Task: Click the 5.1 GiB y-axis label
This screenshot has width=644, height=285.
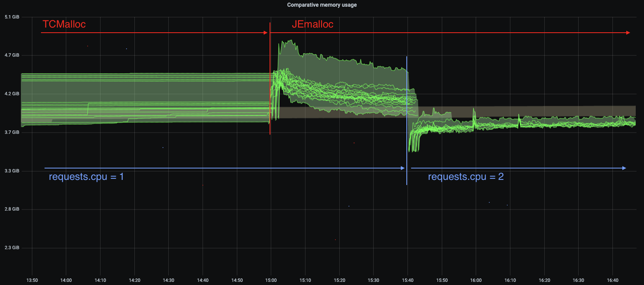Action: coord(12,17)
